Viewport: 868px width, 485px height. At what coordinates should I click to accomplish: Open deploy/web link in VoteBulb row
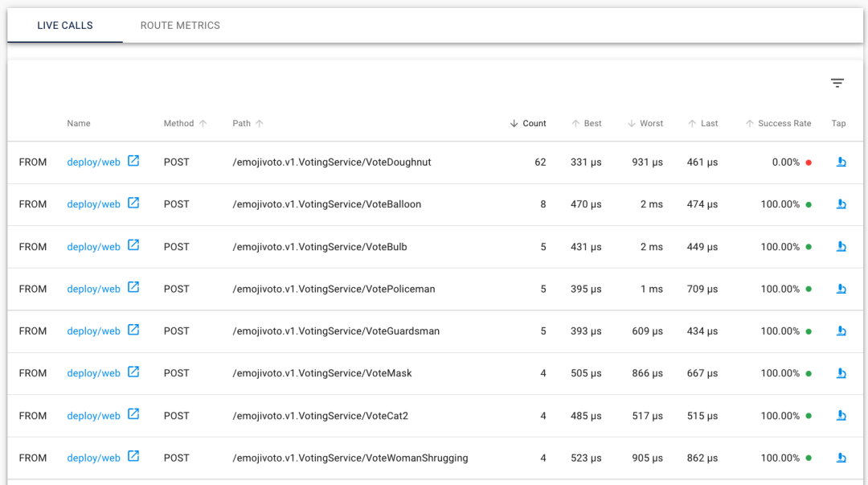coord(93,247)
